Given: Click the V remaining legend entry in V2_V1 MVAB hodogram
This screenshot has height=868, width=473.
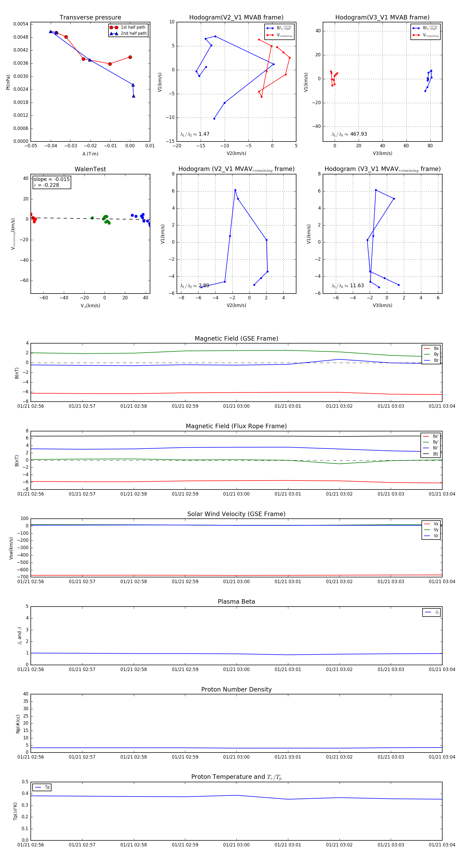Looking at the screenshot, I should tap(279, 35).
